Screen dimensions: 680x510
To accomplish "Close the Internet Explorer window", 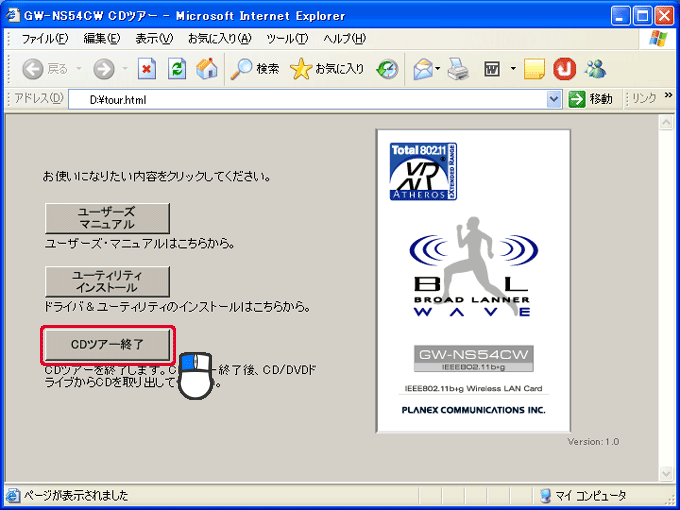I will pyautogui.click(x=664, y=16).
